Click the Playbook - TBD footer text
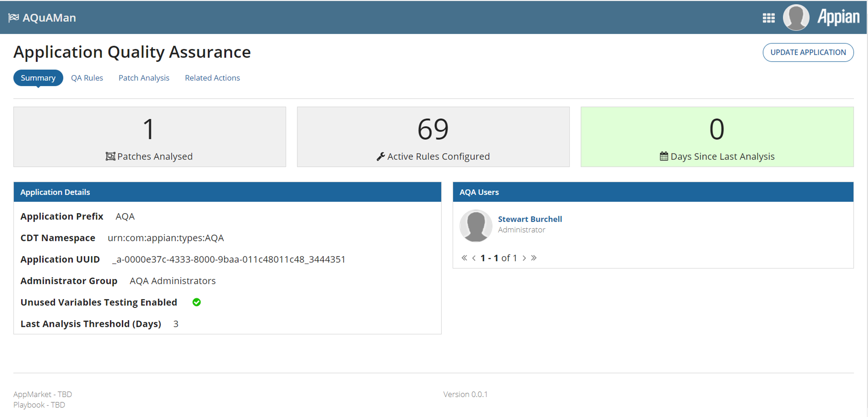This screenshot has width=868, height=417. [x=39, y=405]
